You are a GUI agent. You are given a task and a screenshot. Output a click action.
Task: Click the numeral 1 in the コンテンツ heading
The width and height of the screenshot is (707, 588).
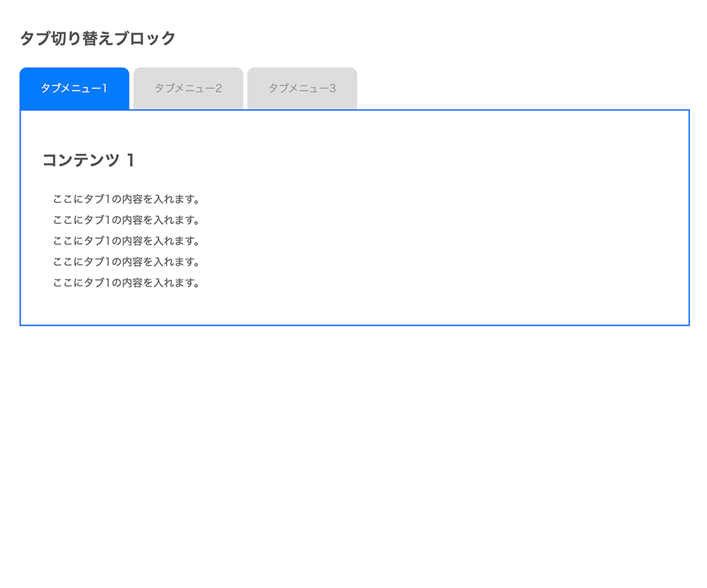[x=130, y=160]
